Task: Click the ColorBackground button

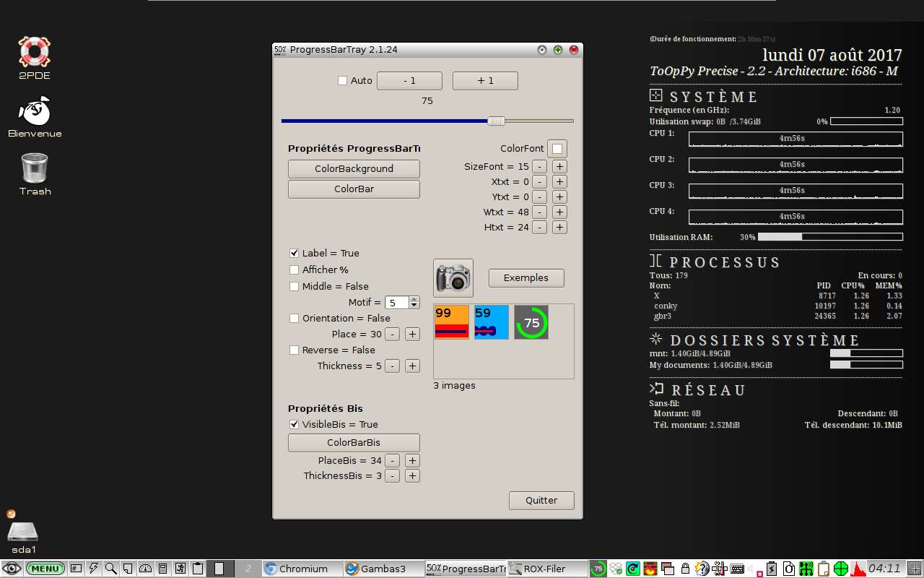Action: pos(354,169)
